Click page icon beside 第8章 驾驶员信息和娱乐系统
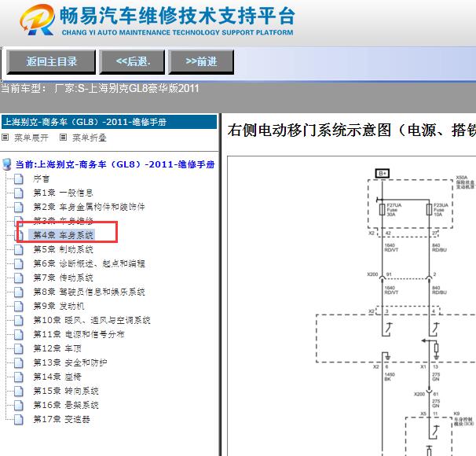The height and width of the screenshot is (456, 476). [19, 292]
